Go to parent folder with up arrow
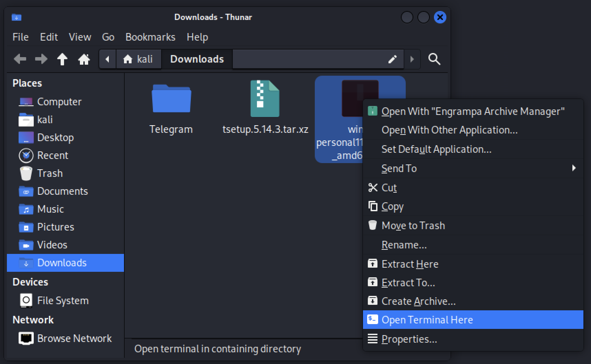The width and height of the screenshot is (591, 364). tap(62, 59)
